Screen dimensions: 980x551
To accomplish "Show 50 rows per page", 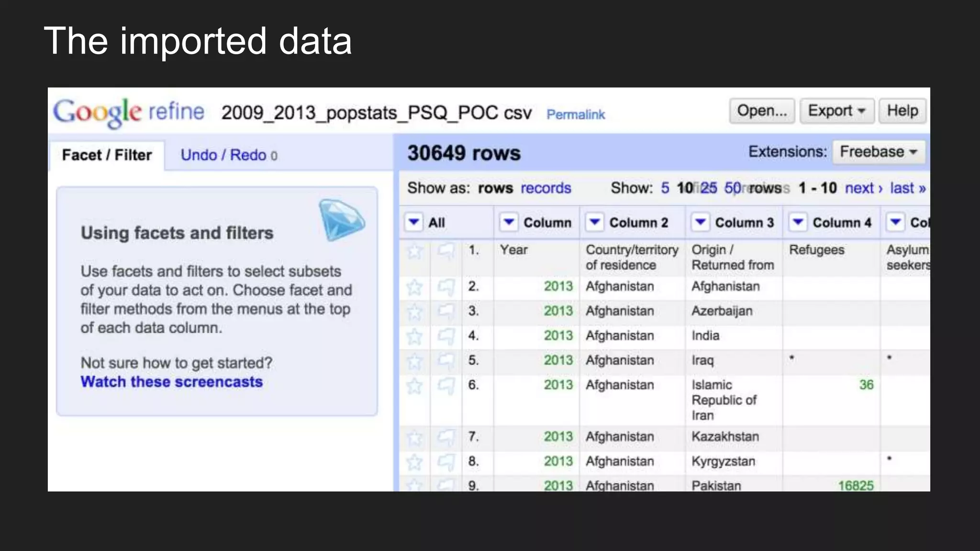I will click(733, 188).
